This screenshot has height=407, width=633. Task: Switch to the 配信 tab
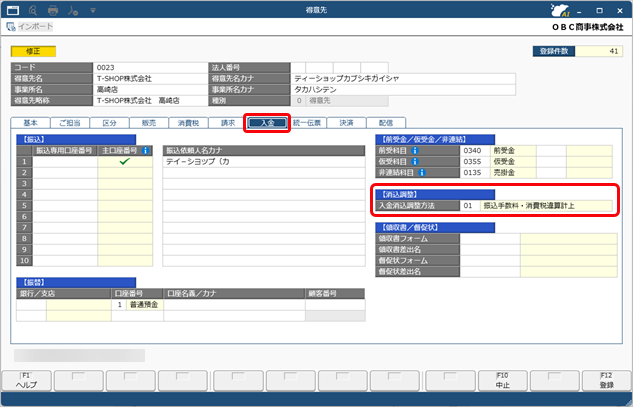tap(386, 123)
